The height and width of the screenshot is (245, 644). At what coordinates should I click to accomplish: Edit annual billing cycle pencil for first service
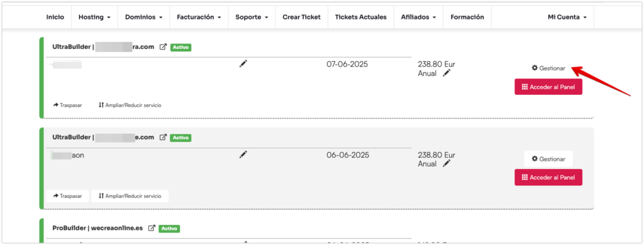coord(447,73)
